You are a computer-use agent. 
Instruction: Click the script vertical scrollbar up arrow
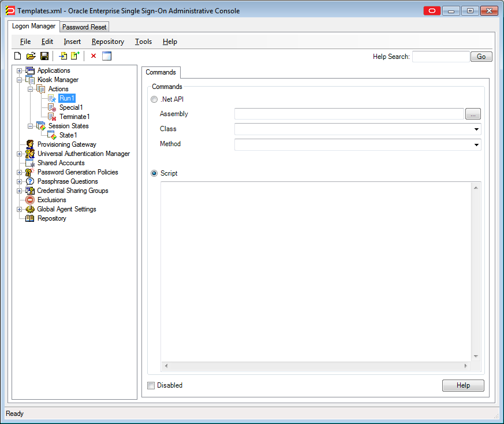476,188
